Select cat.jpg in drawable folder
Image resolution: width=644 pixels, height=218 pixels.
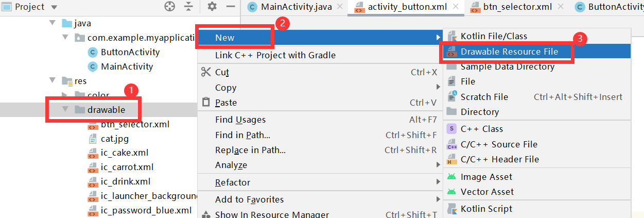[114, 139]
